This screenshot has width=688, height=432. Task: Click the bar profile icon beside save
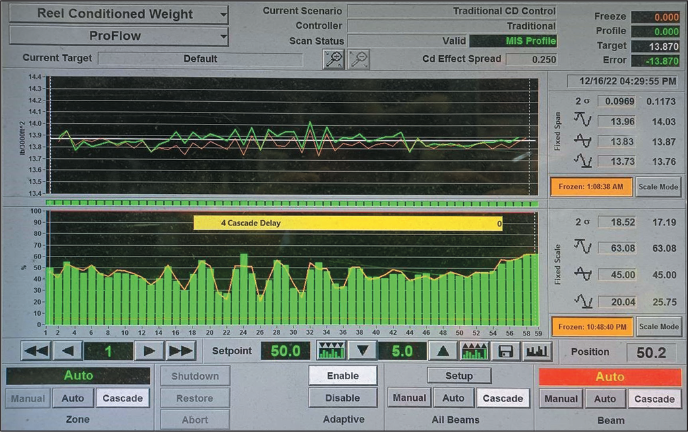pos(537,351)
